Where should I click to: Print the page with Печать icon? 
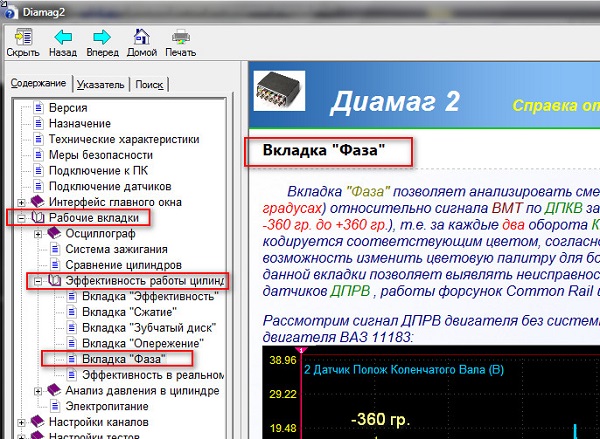181,37
